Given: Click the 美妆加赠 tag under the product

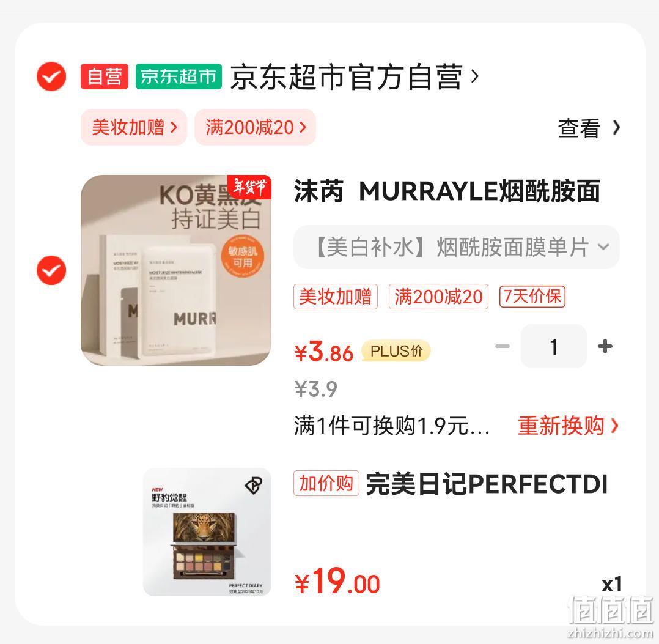Looking at the screenshot, I should 336,297.
